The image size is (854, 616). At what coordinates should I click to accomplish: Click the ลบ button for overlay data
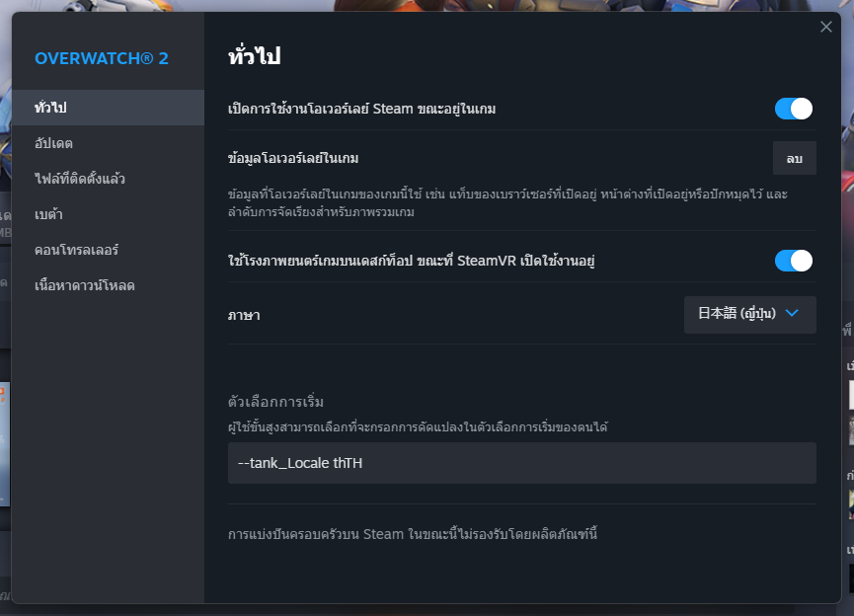(795, 158)
